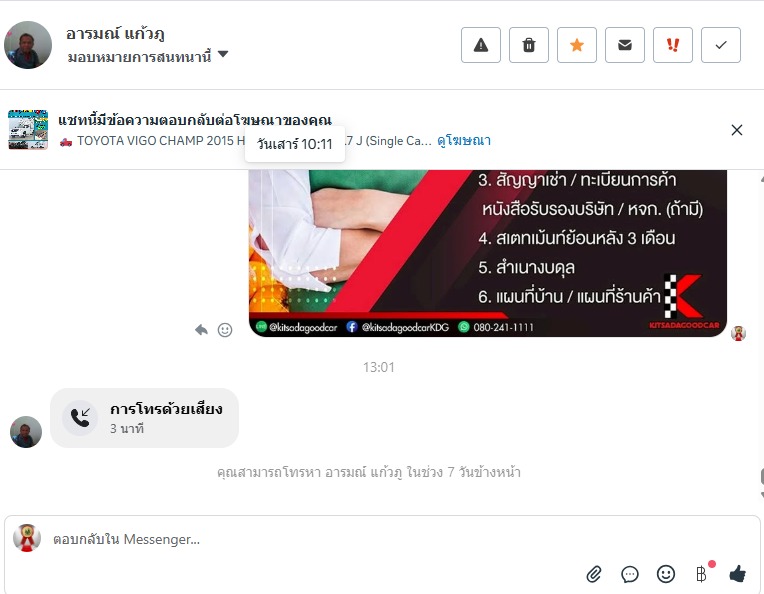764x594 pixels.
Task: Dismiss the ad reply banner
Action: (x=737, y=130)
